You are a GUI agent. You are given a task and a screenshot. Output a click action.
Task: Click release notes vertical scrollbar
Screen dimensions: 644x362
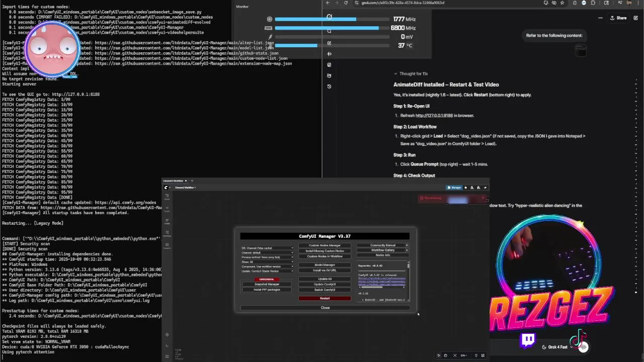tap(408, 282)
